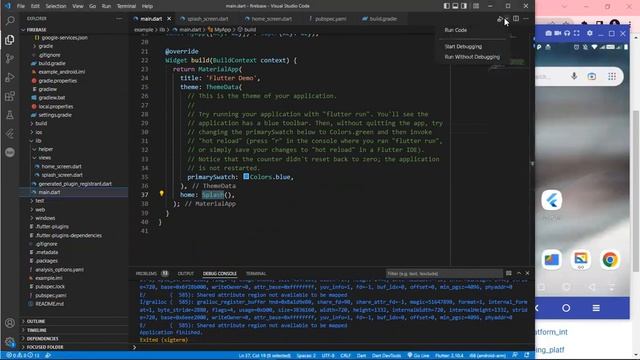Screen dimensions: 640x360
Task: Open home_screen.dart in explorer
Action: coord(61,167)
